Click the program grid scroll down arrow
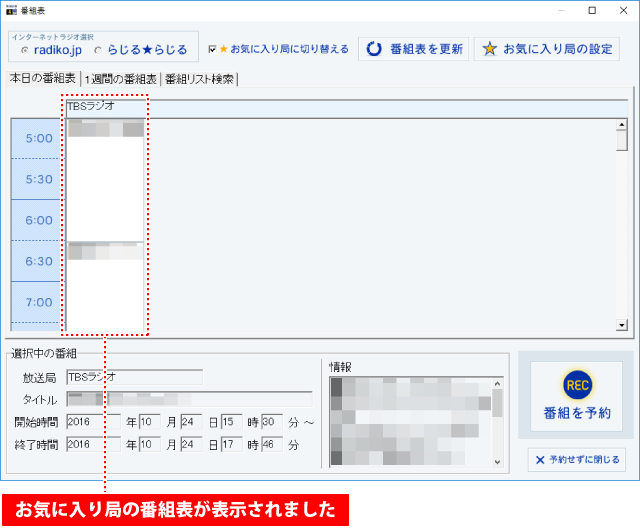 pos(622,325)
